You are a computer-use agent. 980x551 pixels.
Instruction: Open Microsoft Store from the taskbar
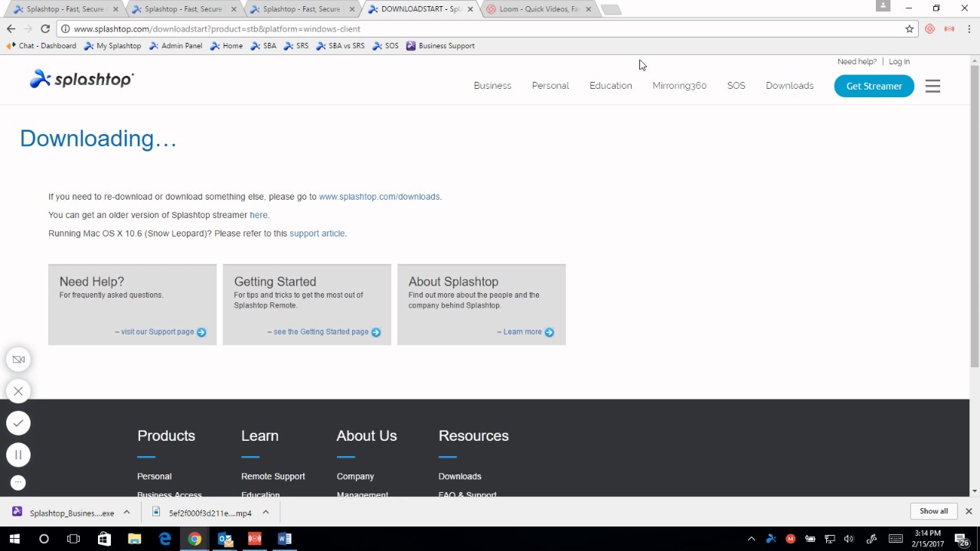pyautogui.click(x=104, y=539)
